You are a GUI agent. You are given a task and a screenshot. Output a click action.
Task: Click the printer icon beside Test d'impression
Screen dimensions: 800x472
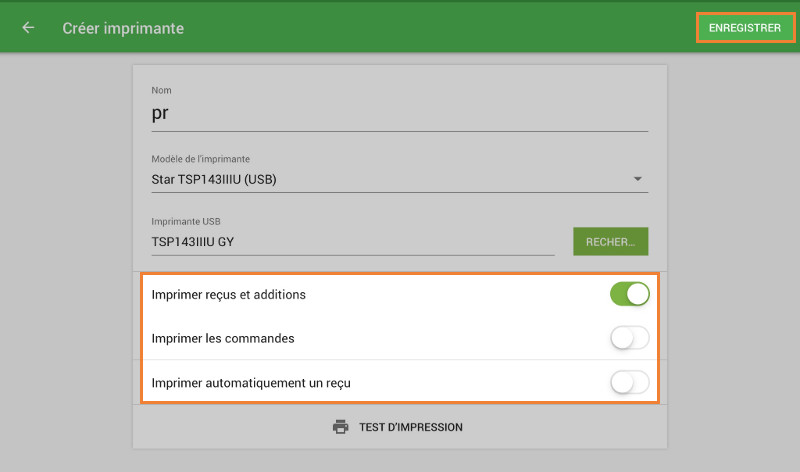click(340, 427)
